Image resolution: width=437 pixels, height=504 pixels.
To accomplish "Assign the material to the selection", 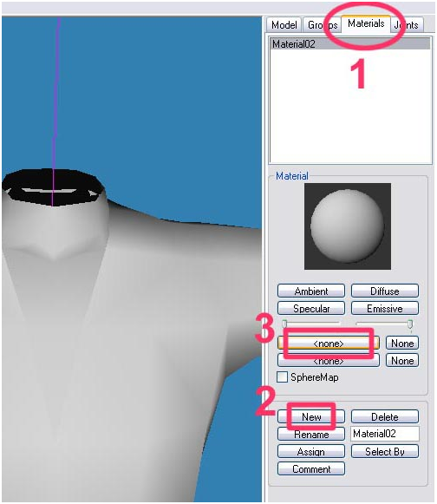I will pos(311,451).
